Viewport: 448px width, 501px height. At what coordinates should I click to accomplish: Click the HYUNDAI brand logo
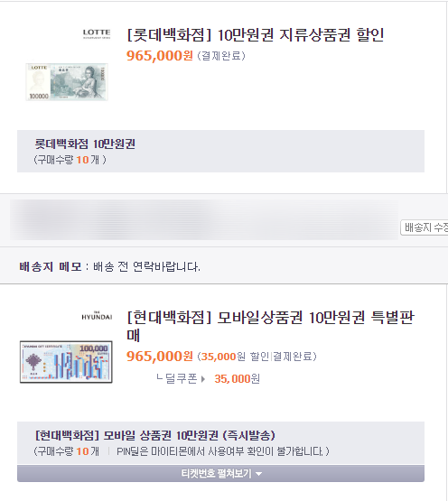[x=97, y=316]
